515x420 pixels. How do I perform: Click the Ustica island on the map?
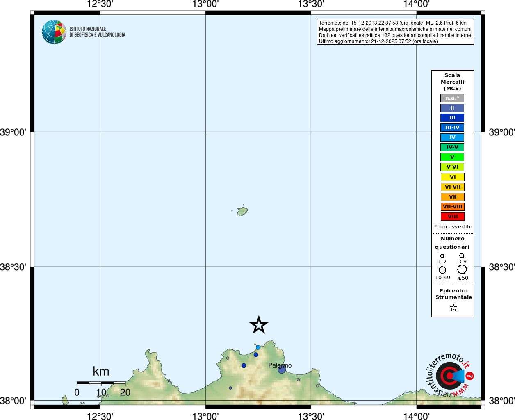click(242, 211)
